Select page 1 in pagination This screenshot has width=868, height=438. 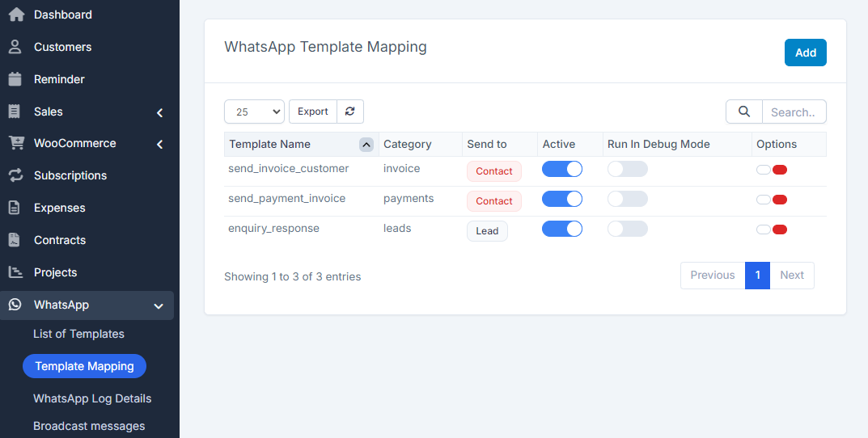click(x=757, y=276)
